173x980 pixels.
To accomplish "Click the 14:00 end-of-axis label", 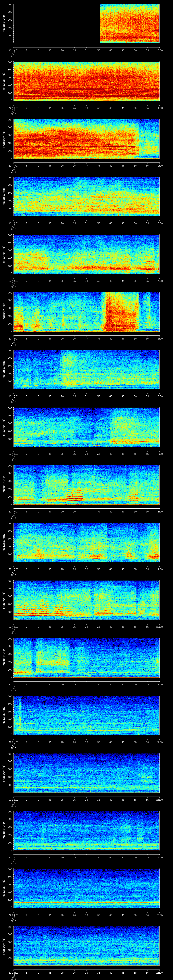I will [x=159, y=281].
